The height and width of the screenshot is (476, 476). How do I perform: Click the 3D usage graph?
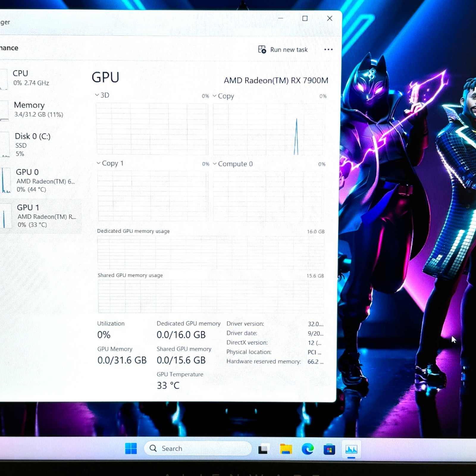(x=152, y=129)
